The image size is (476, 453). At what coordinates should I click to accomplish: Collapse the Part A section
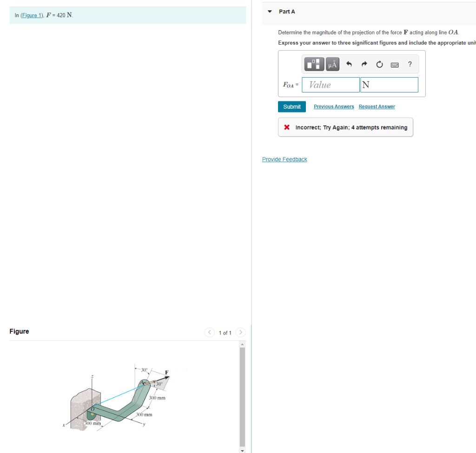tap(270, 12)
